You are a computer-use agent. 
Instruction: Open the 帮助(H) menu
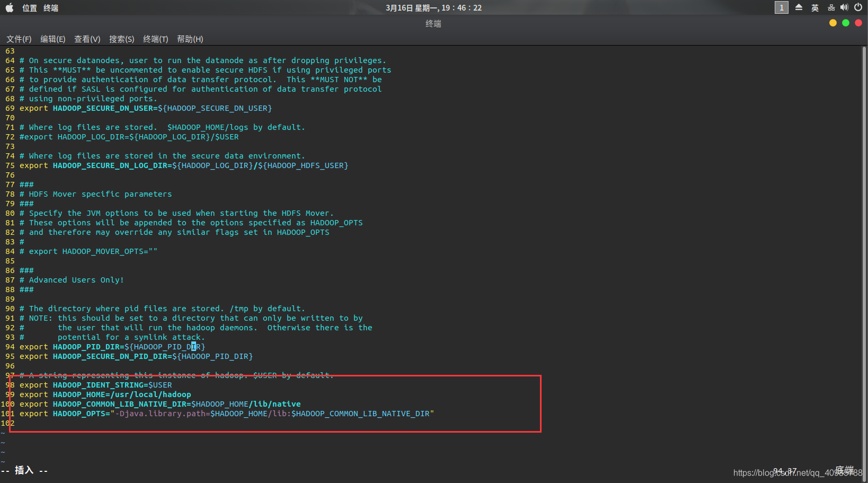[x=190, y=39]
